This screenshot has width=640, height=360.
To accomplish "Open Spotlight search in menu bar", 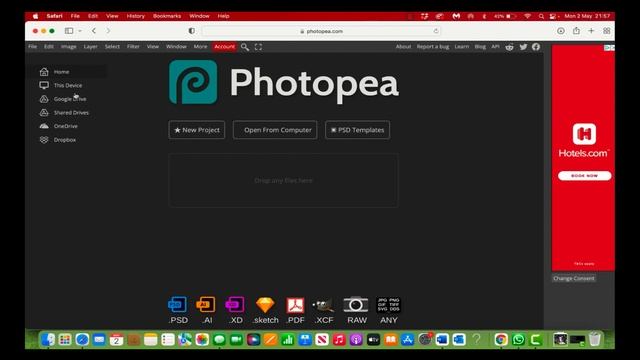I will (x=541, y=16).
